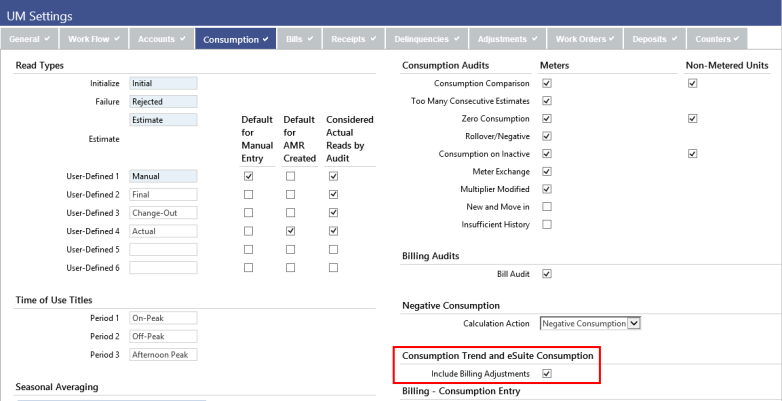Go to the Receipts tab
This screenshot has height=401, width=782.
356,39
